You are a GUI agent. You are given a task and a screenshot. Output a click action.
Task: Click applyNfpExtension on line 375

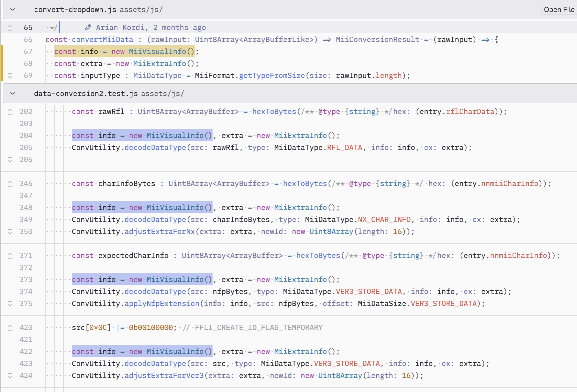click(x=162, y=303)
